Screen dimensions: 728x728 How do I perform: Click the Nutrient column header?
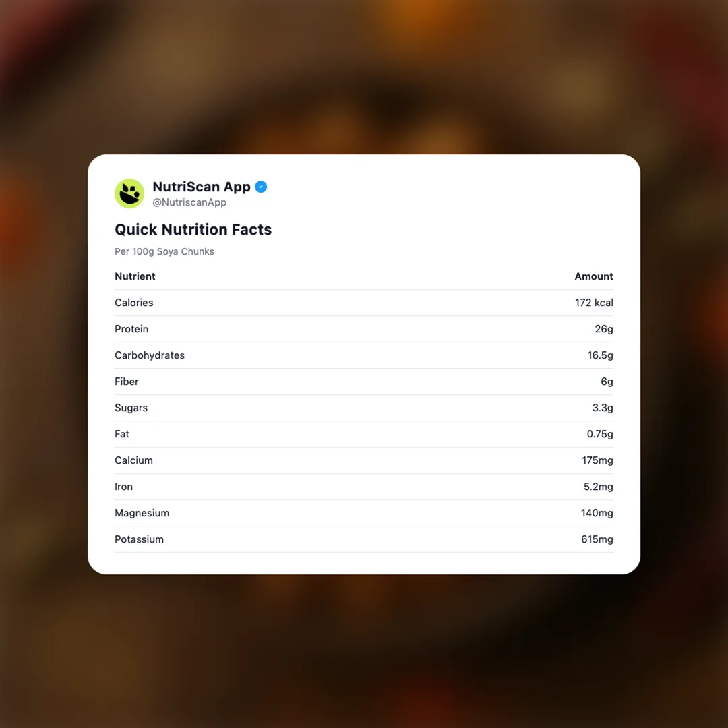135,276
